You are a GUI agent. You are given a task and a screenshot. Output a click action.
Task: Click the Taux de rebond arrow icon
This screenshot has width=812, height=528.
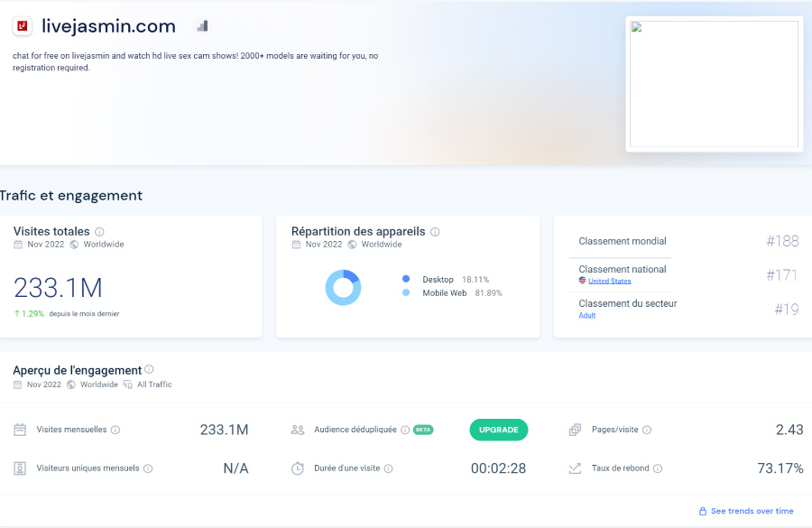(x=575, y=468)
